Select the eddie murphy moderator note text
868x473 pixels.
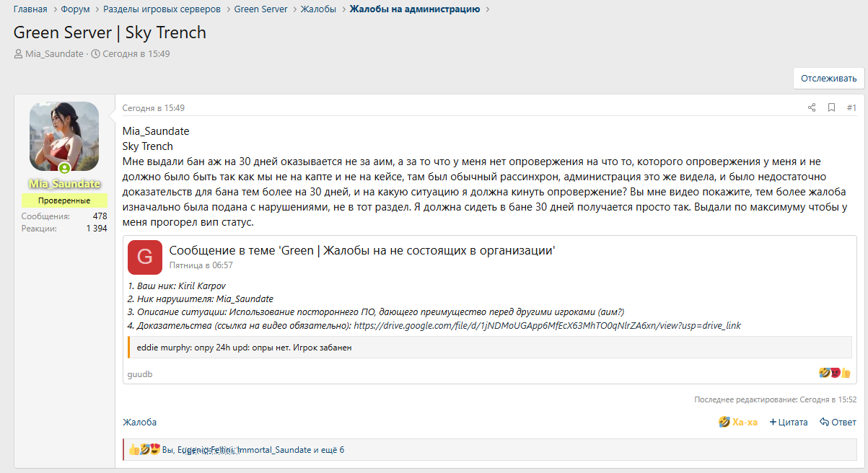point(244,348)
